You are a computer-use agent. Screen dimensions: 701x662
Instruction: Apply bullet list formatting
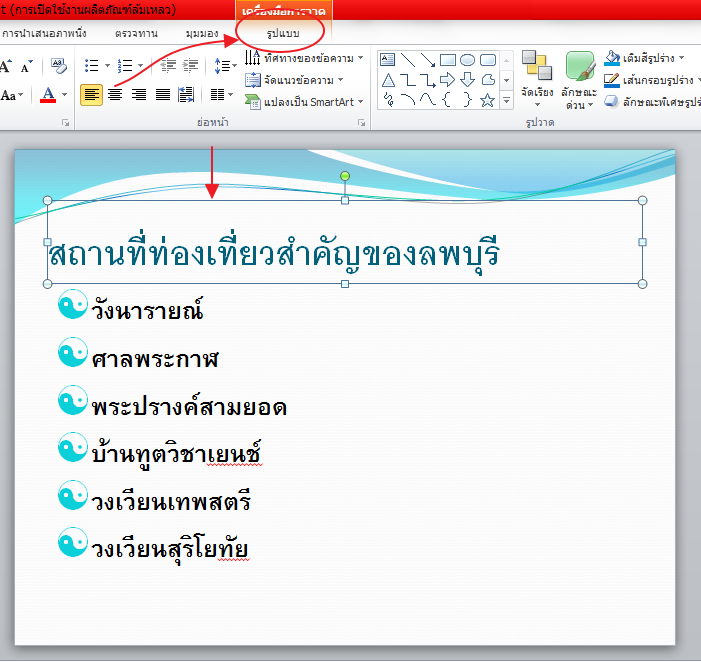[92, 66]
